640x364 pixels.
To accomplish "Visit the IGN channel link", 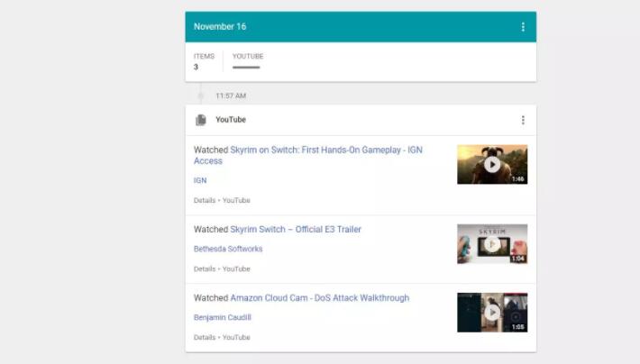I will coord(200,180).
